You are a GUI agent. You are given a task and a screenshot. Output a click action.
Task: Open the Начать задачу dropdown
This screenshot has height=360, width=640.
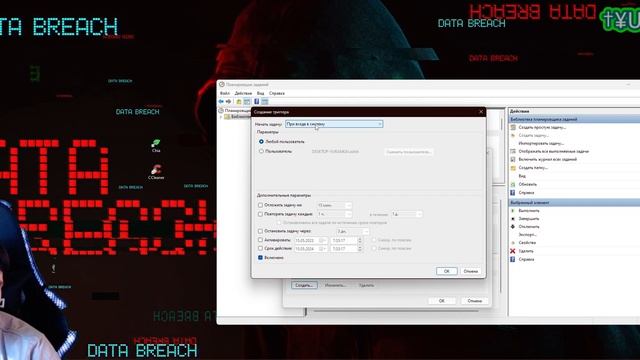(x=334, y=124)
